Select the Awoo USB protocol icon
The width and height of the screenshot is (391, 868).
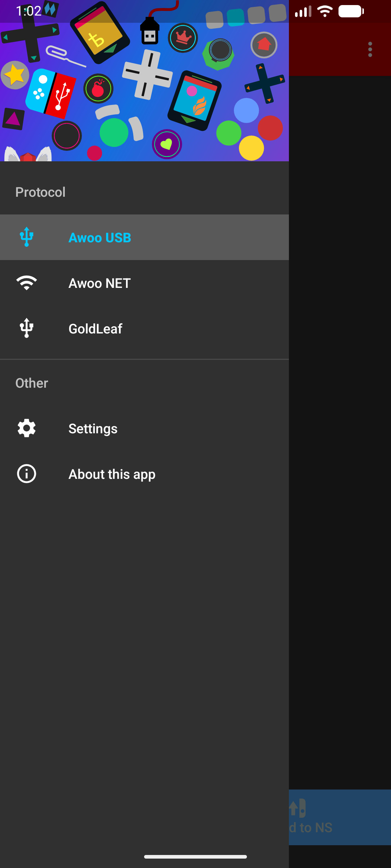pyautogui.click(x=26, y=237)
